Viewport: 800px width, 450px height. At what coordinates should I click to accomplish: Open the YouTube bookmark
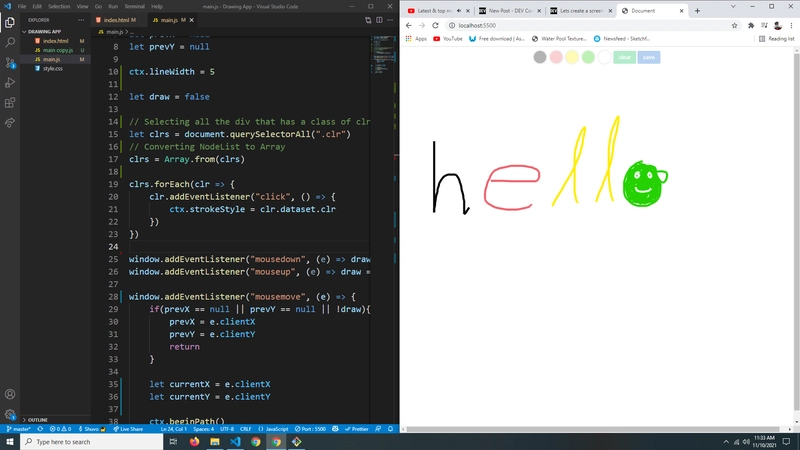tap(448, 39)
